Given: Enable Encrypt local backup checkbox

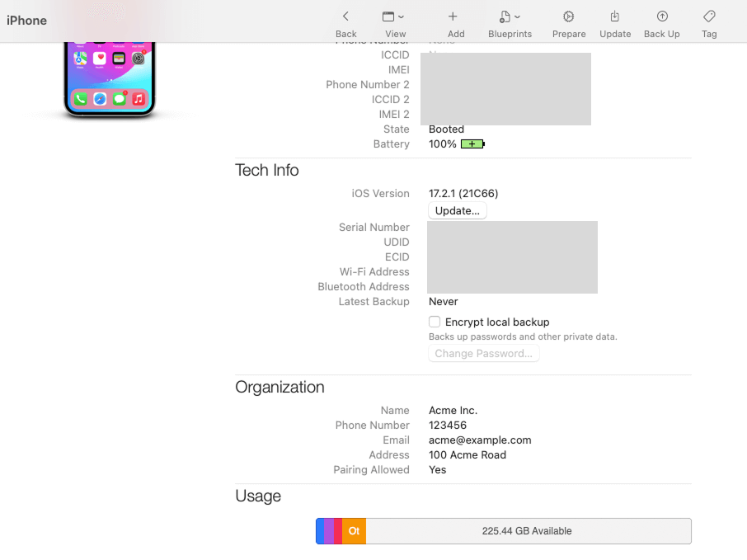Looking at the screenshot, I should point(435,322).
